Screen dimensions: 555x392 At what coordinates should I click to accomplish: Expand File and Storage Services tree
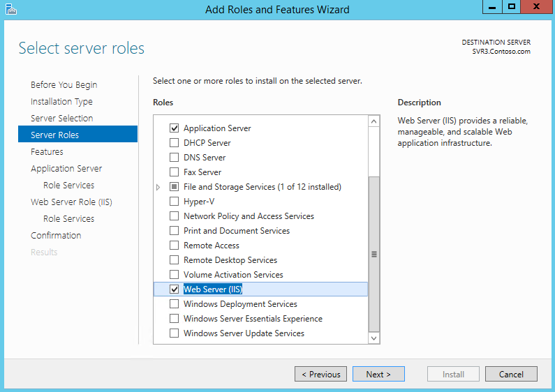(x=158, y=187)
